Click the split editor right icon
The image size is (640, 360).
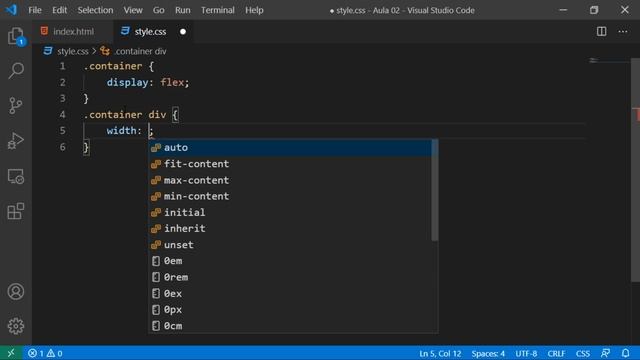[x=601, y=31]
